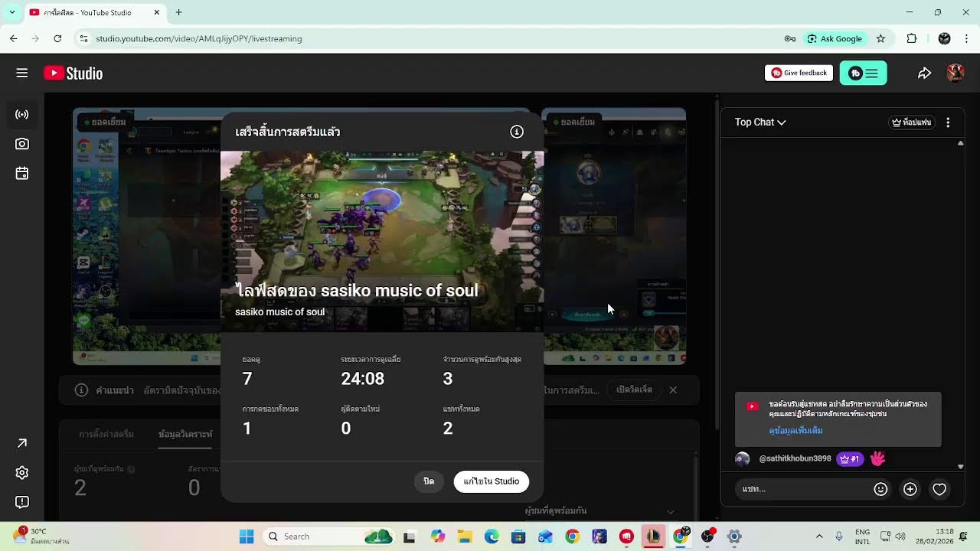Click the Windows taskbar Search box

coord(331,536)
